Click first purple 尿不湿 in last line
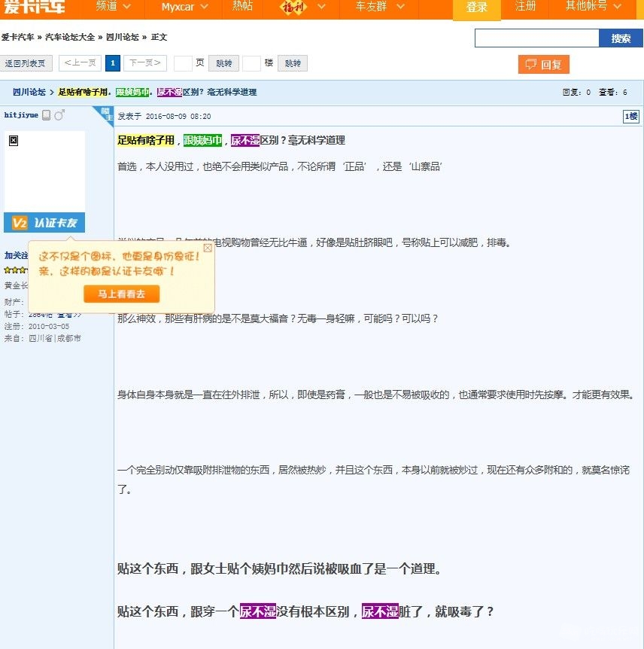Image resolution: width=644 pixels, height=649 pixels. 258,611
